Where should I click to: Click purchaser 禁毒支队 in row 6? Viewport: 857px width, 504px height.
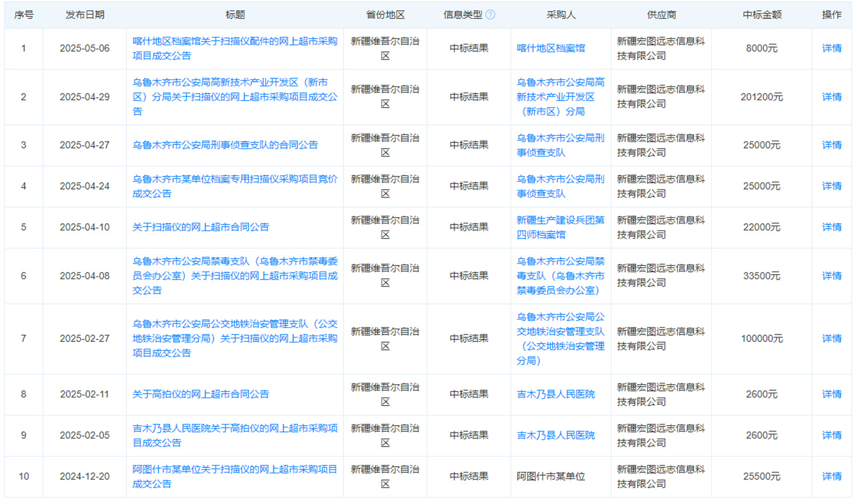tap(561, 276)
